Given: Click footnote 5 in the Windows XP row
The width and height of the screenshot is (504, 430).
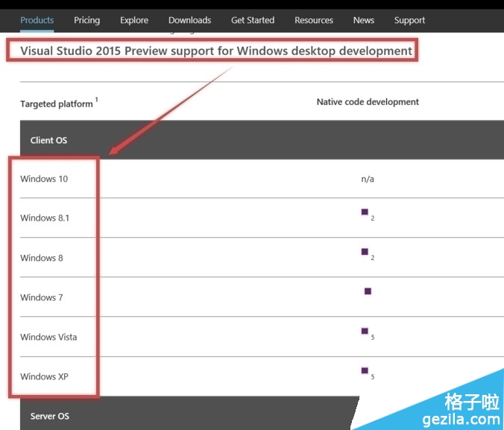Looking at the screenshot, I should pos(373,376).
